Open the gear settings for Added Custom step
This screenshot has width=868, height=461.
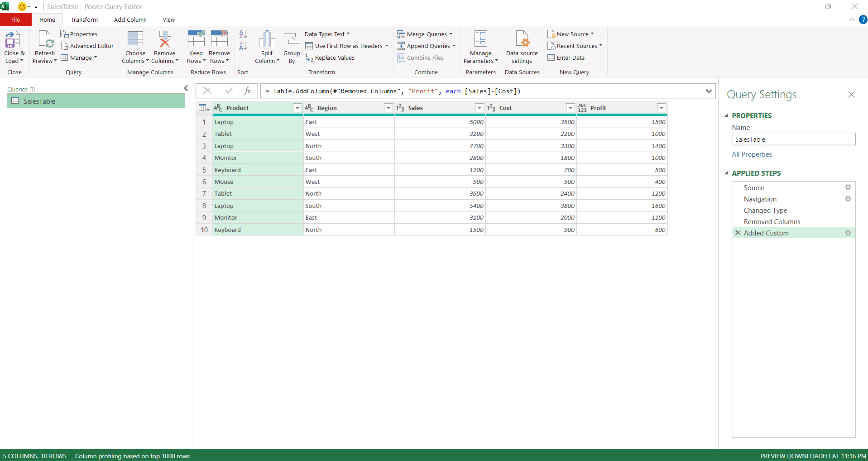pyautogui.click(x=848, y=233)
